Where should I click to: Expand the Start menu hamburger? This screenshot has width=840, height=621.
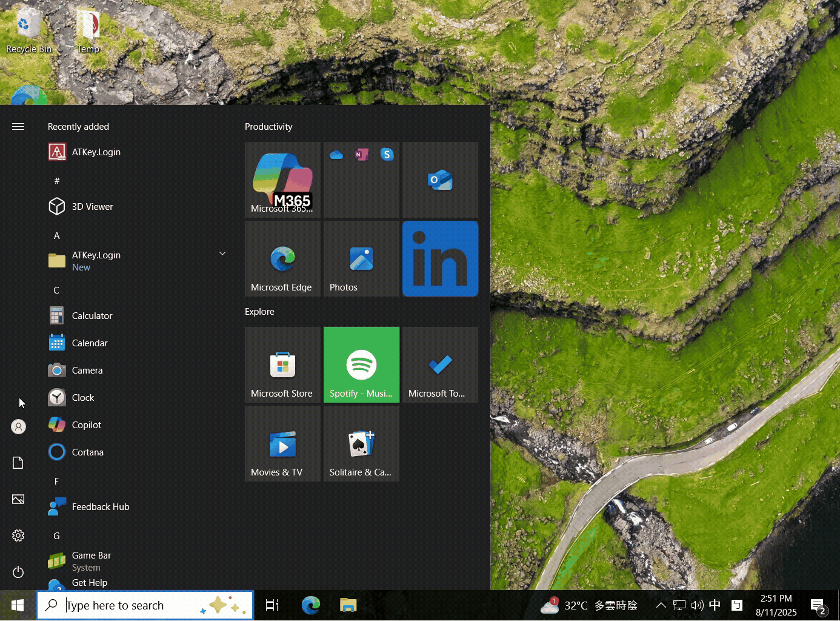(x=18, y=126)
